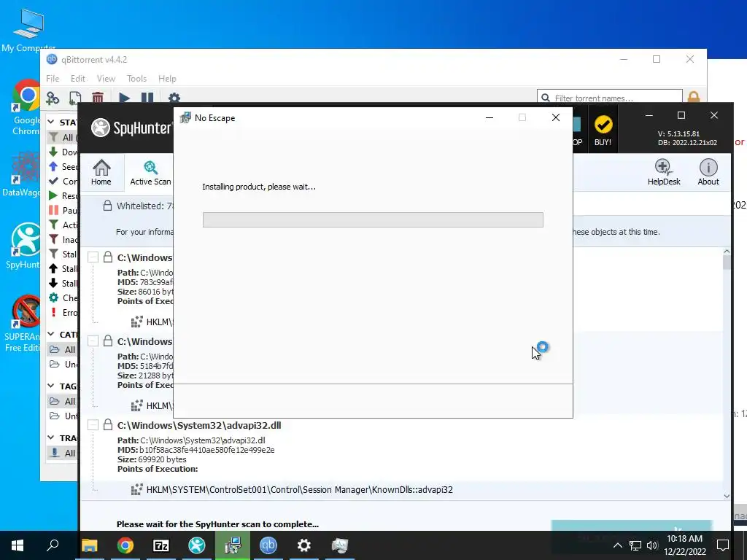Open qBittorrent View menu
This screenshot has width=747, height=560.
pos(106,79)
